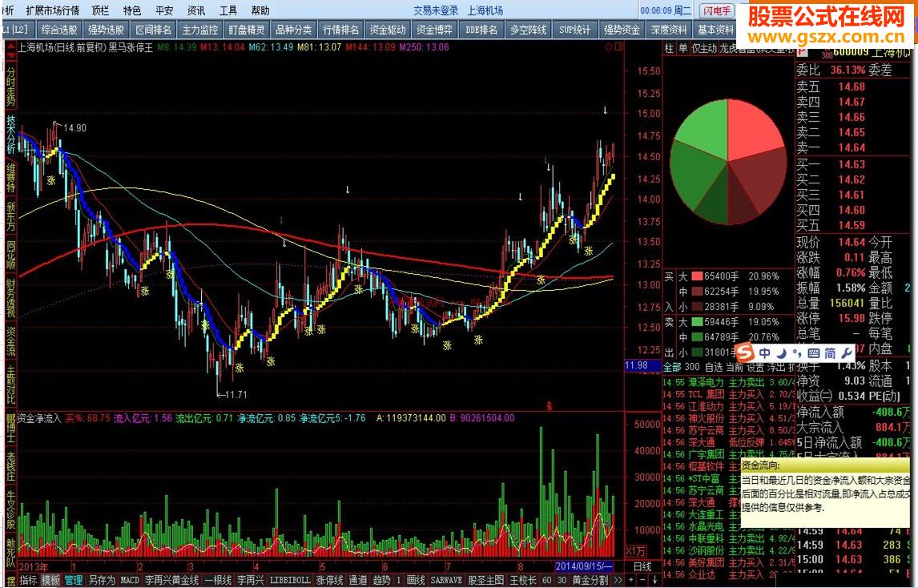Toggle Sogou moon half-width mode icon
Viewport: 918px width, 588px height.
[x=782, y=353]
